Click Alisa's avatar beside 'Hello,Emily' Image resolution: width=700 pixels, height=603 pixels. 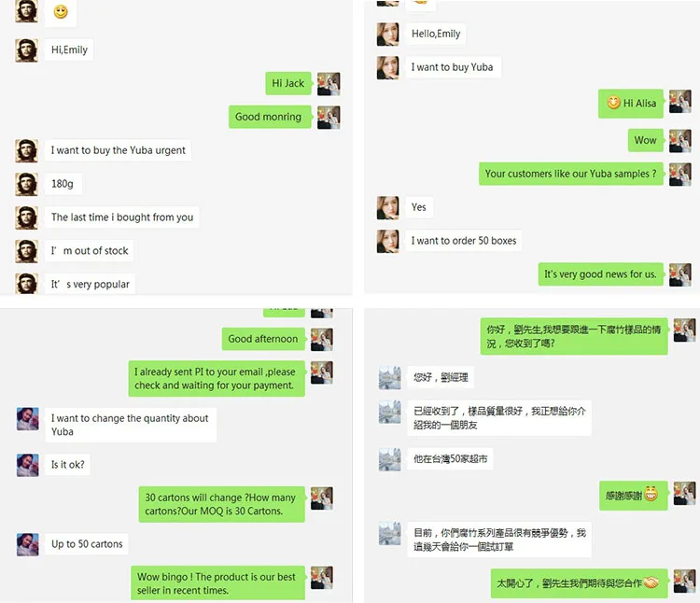[387, 35]
